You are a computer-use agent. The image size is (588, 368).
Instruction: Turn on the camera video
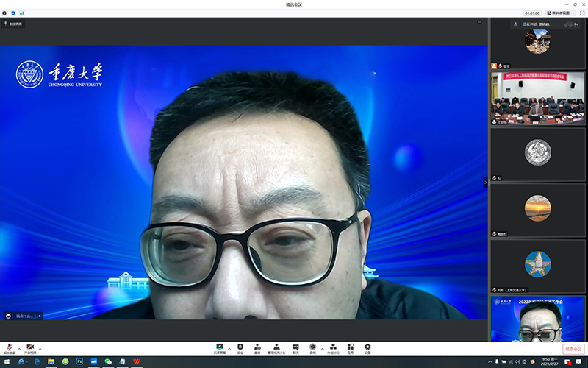(x=30, y=347)
